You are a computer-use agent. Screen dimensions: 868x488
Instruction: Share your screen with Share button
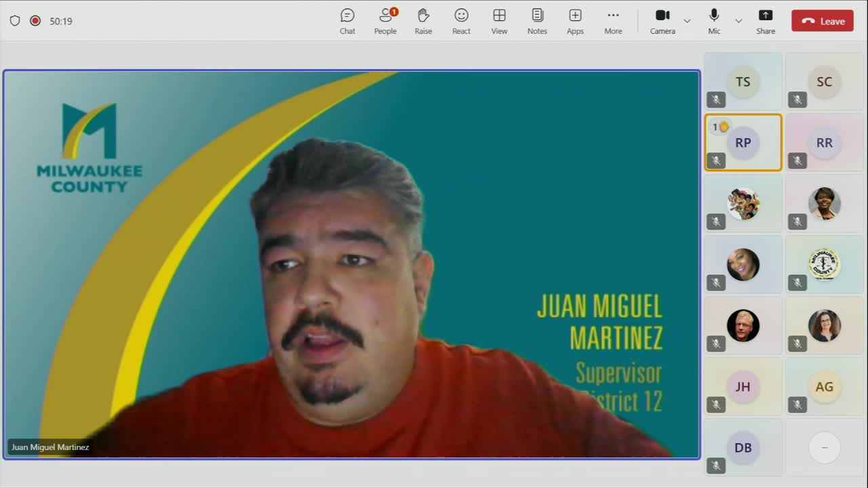coord(766,21)
